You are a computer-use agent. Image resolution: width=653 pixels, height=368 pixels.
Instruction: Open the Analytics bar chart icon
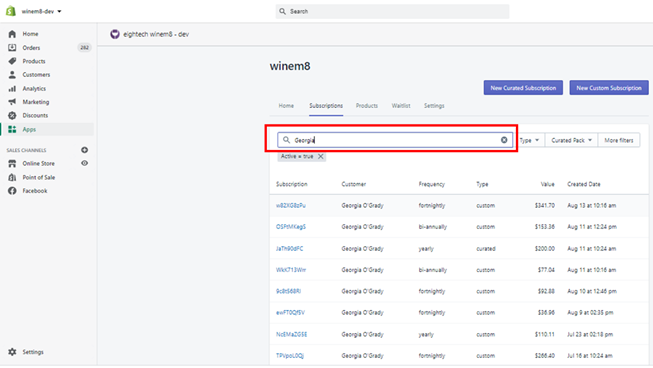click(12, 88)
